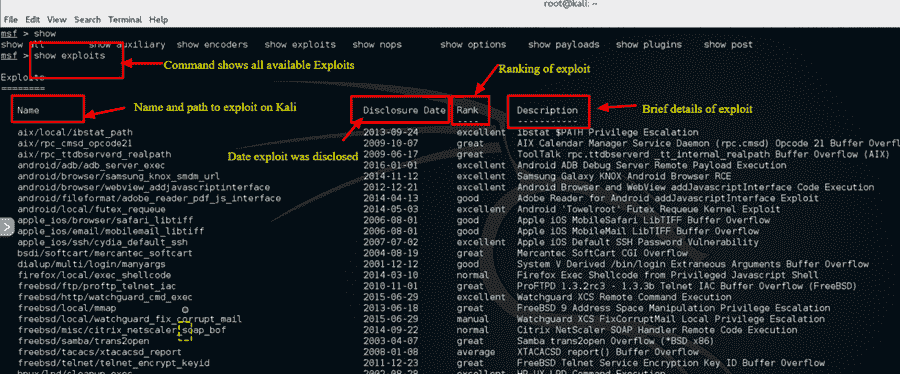This screenshot has height=374, width=900.
Task: Click 'Apple iOS Default SSH Password Vulnerability' description
Action: pos(638,241)
